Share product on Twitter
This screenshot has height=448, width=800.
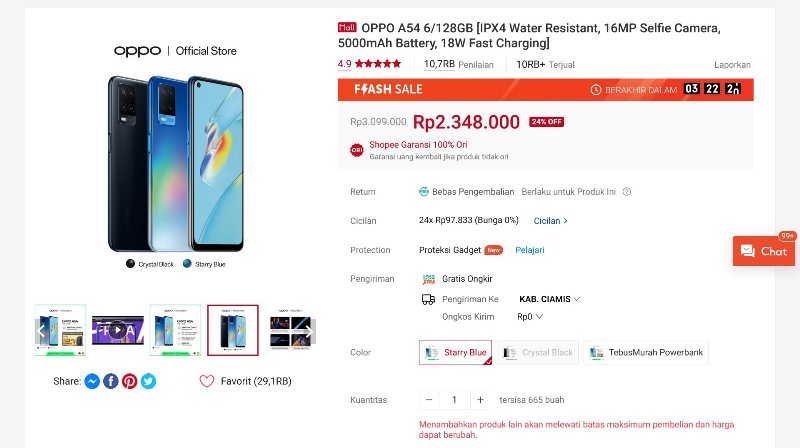[x=148, y=381]
